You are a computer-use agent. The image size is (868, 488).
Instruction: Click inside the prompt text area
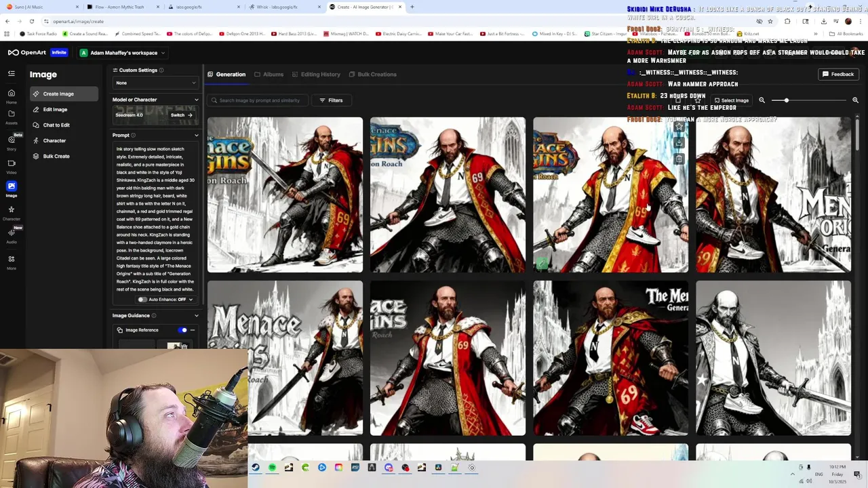click(x=155, y=219)
